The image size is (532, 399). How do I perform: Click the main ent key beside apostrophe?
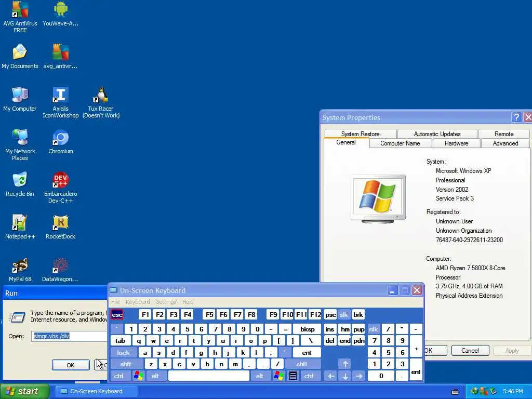pyautogui.click(x=307, y=353)
